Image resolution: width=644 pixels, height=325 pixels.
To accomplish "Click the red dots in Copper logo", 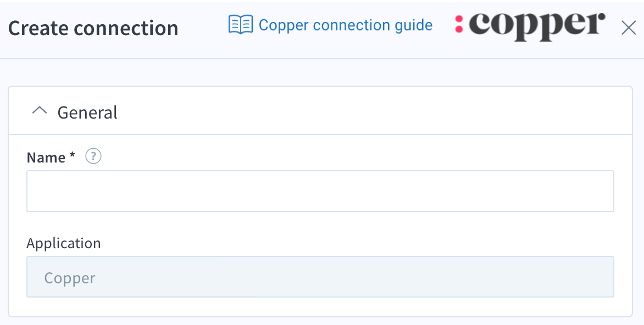I will (x=459, y=24).
